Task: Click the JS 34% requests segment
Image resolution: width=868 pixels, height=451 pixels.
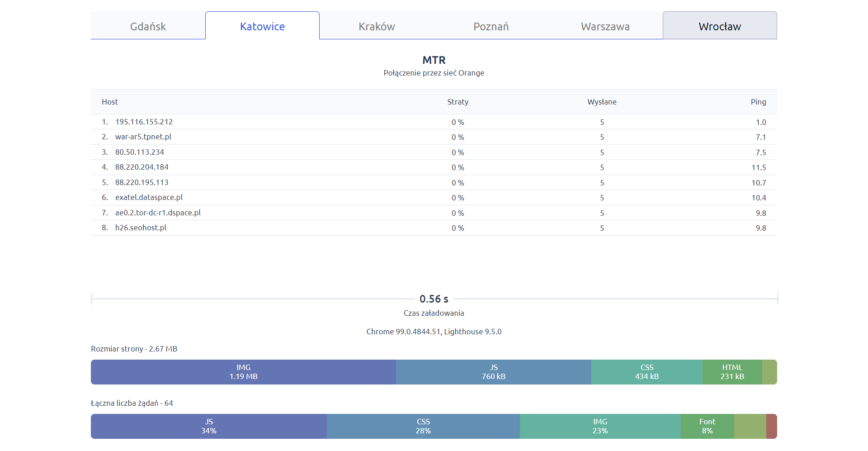Action: pos(208,426)
